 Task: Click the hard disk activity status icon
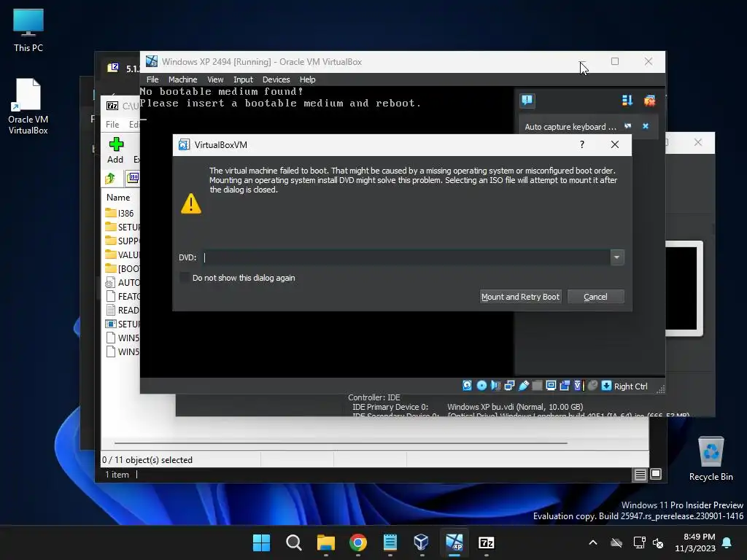(467, 385)
